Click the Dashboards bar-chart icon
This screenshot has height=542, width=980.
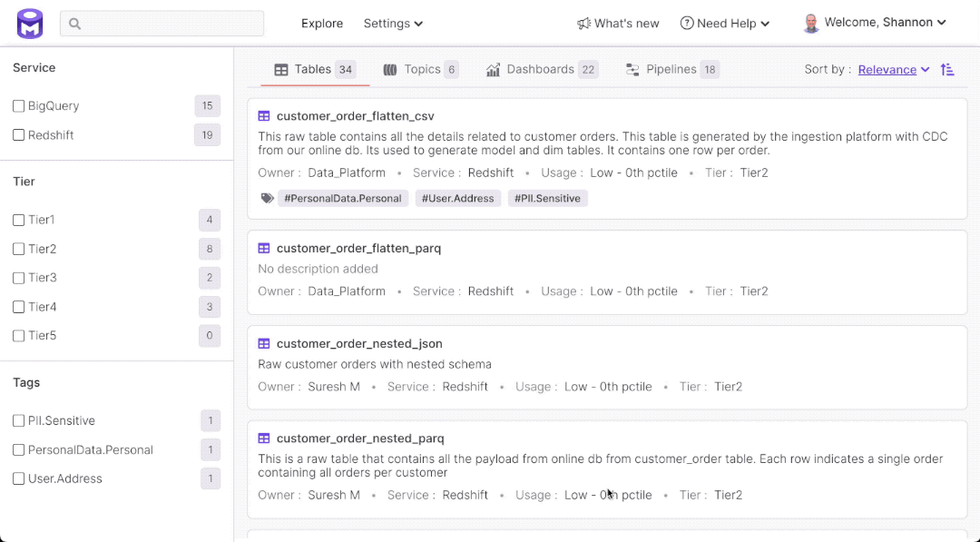click(494, 68)
